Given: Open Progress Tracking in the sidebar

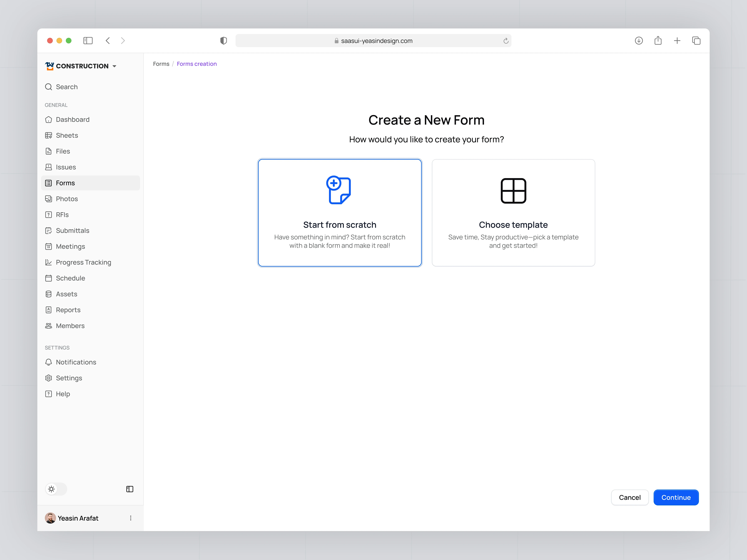Looking at the screenshot, I should (91, 262).
